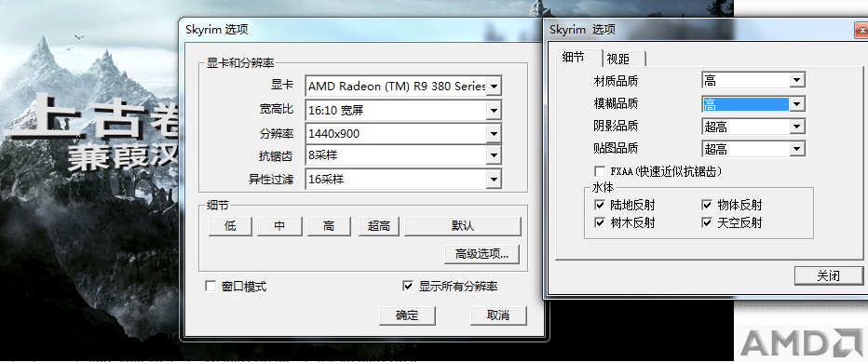
Task: Open the 分辨率 1440x900 dropdown
Action: 403,133
